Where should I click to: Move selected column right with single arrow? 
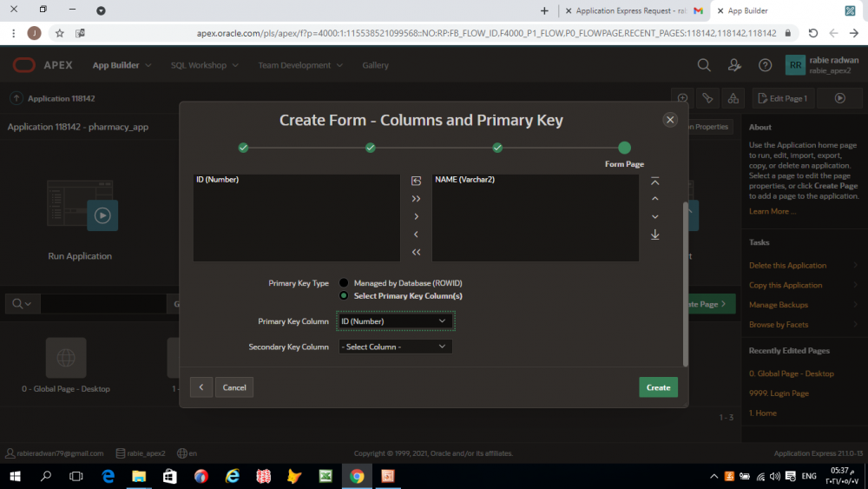417,216
